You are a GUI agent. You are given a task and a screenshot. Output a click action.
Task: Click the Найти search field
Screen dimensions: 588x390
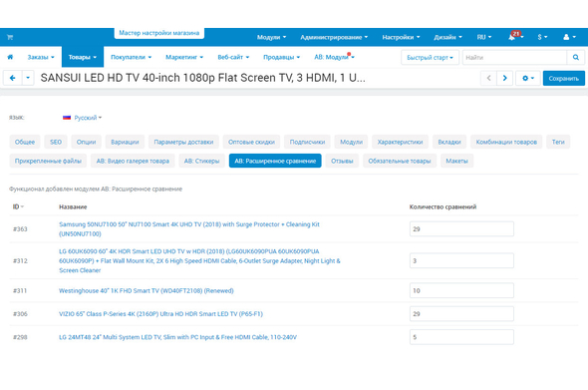click(x=514, y=58)
